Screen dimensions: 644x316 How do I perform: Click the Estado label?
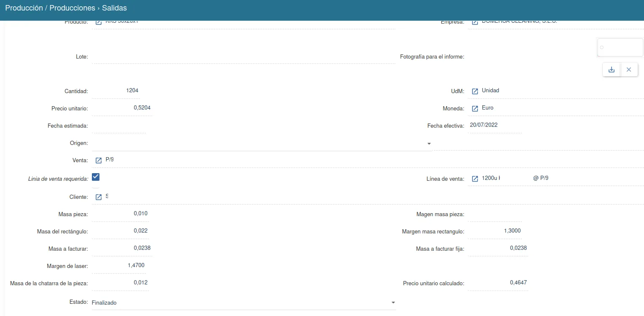click(x=79, y=302)
